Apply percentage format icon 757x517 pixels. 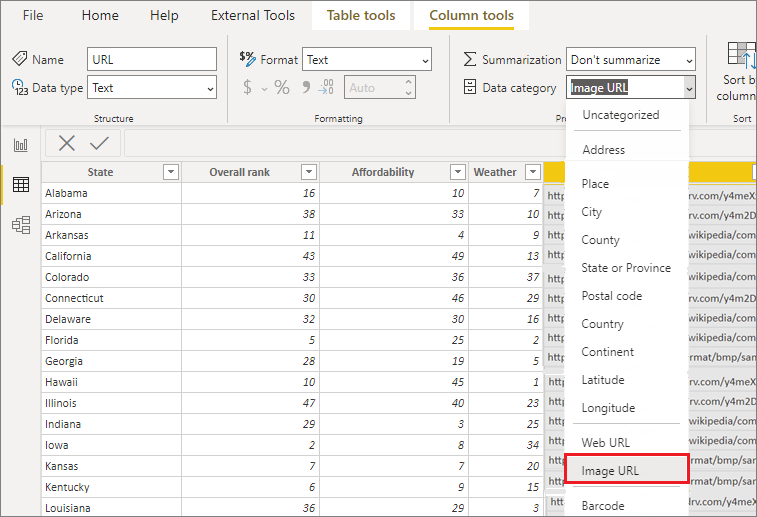point(282,87)
